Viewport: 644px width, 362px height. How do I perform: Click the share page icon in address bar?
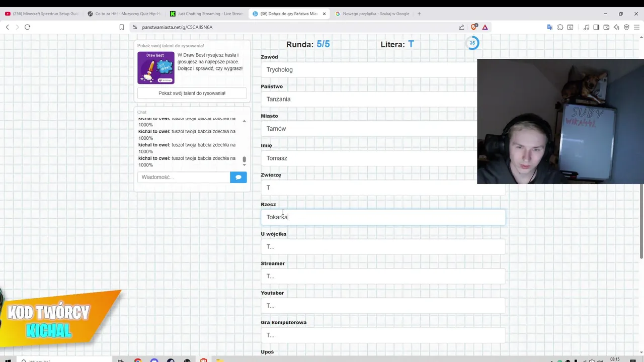[x=462, y=27]
